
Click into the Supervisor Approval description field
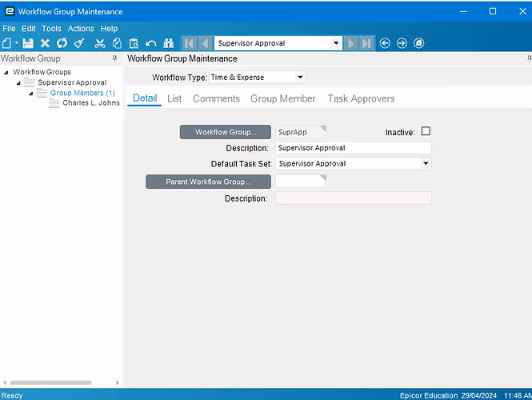click(353, 148)
